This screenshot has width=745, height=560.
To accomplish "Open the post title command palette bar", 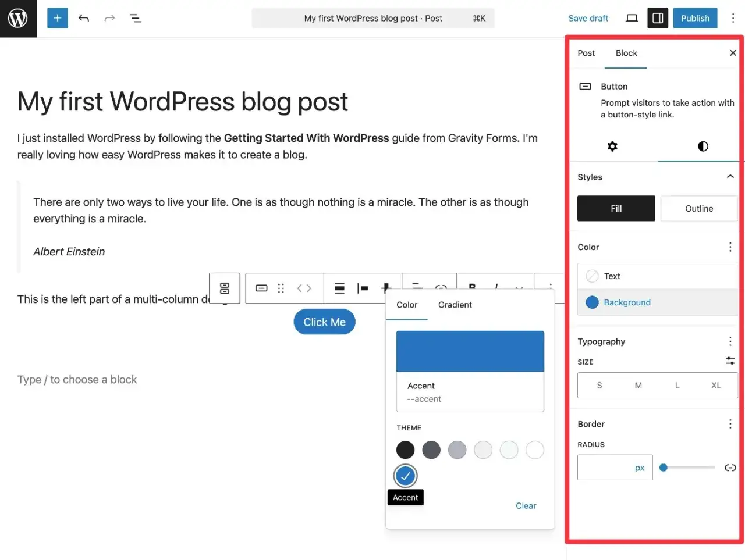I will (373, 18).
